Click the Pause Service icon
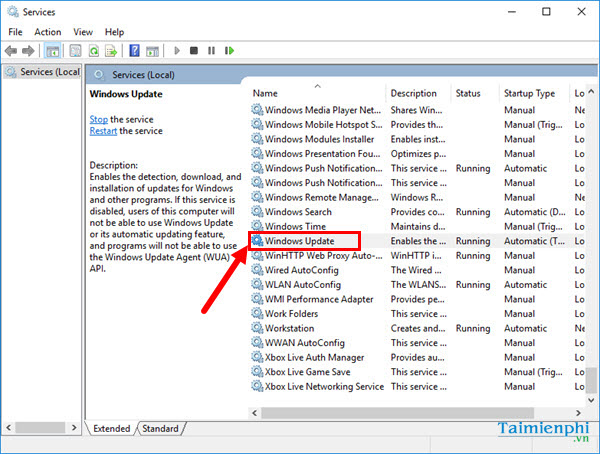 tap(211, 51)
